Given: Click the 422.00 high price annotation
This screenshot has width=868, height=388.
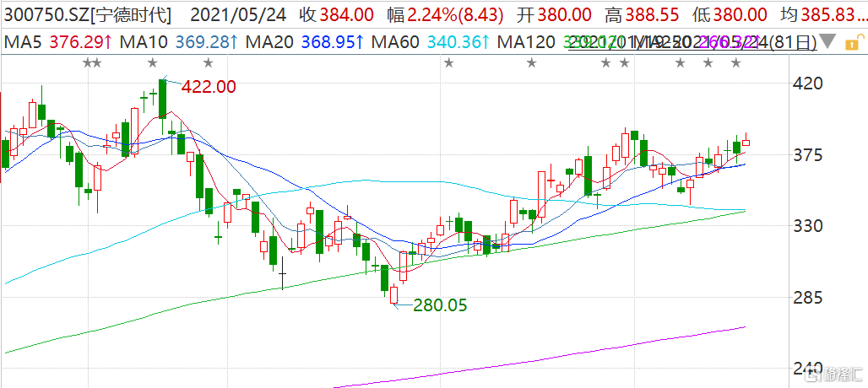Looking at the screenshot, I should [209, 87].
